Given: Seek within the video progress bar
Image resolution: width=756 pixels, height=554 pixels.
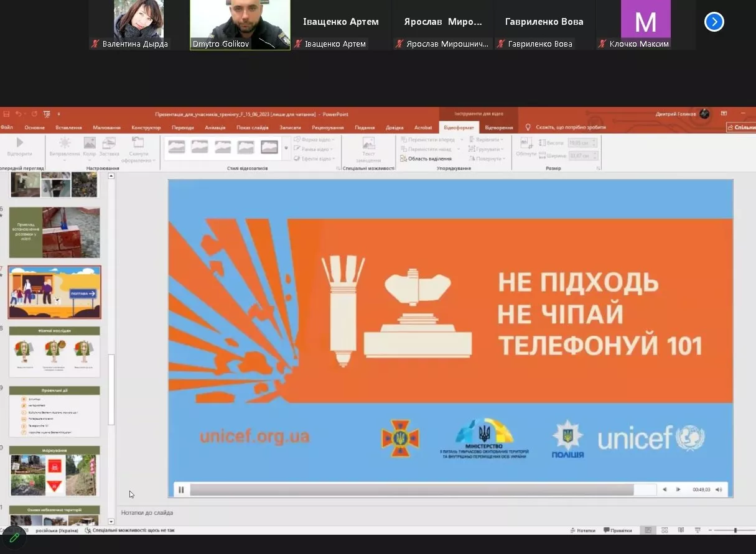Looking at the screenshot, I should coord(411,490).
